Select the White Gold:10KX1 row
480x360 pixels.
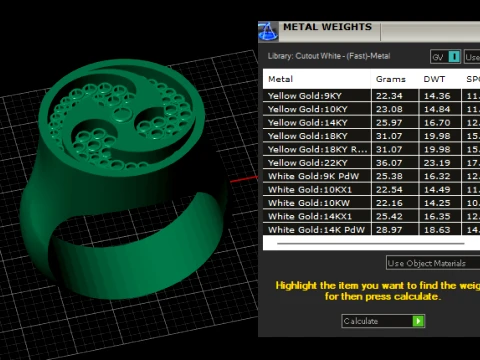tap(371, 189)
